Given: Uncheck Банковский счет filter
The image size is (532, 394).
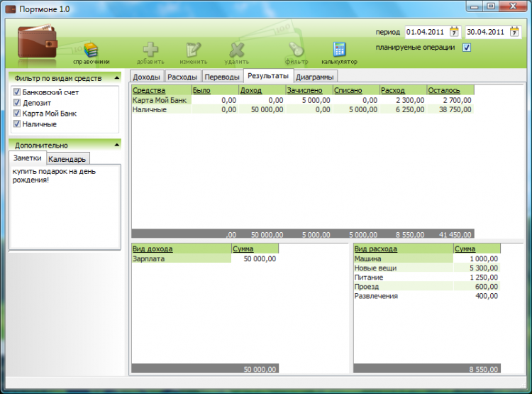Looking at the screenshot, I should click(x=16, y=92).
